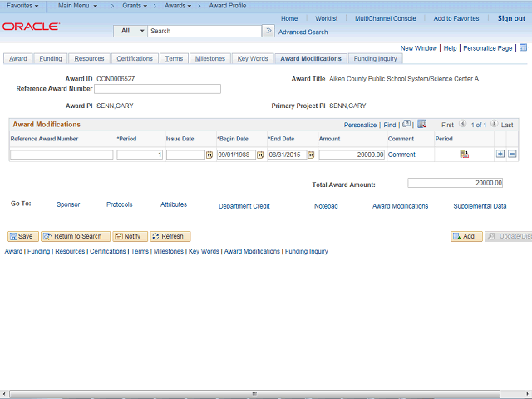Switch to the Funding tab
This screenshot has width=532, height=399.
(51, 59)
